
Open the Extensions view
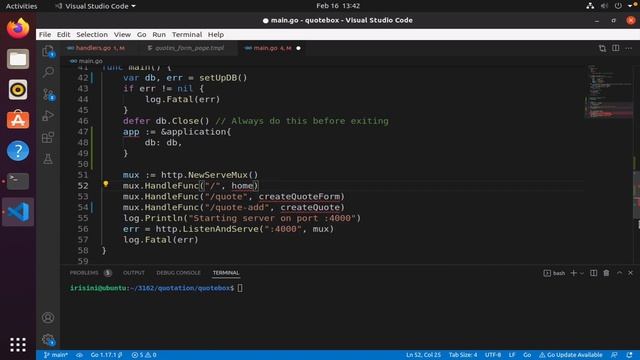[x=48, y=138]
